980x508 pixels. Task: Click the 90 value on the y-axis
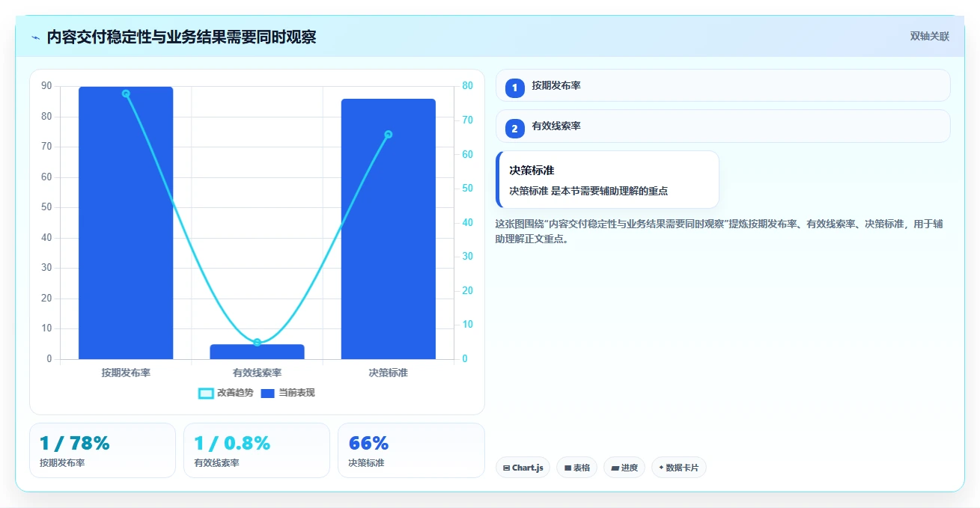tap(46, 86)
